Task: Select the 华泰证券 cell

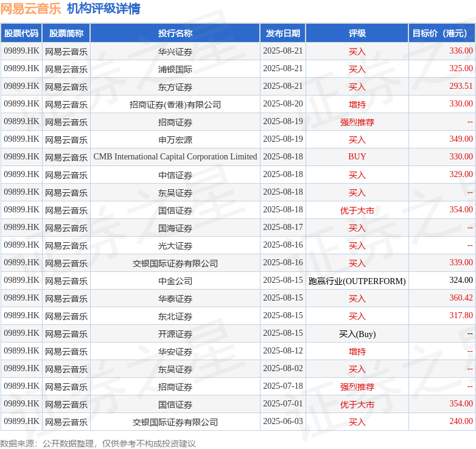Action: 175,298
